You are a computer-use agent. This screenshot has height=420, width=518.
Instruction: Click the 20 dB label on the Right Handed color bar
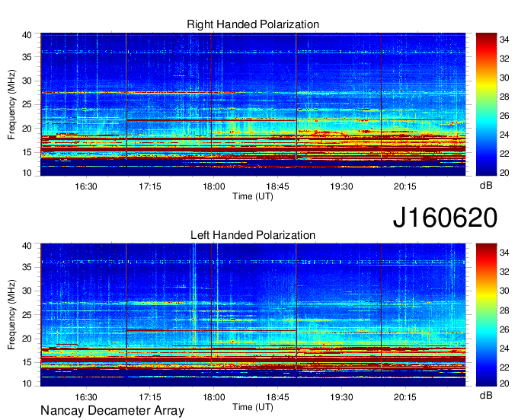pos(504,173)
